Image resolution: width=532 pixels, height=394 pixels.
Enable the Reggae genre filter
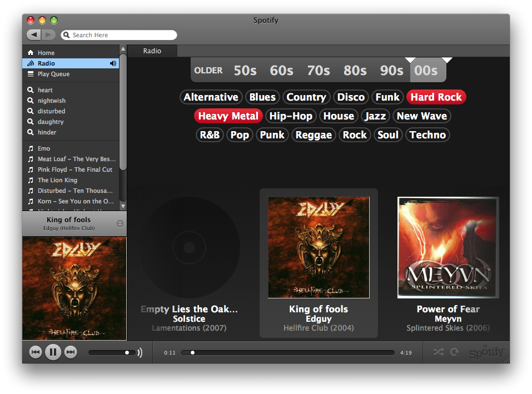pyautogui.click(x=314, y=135)
